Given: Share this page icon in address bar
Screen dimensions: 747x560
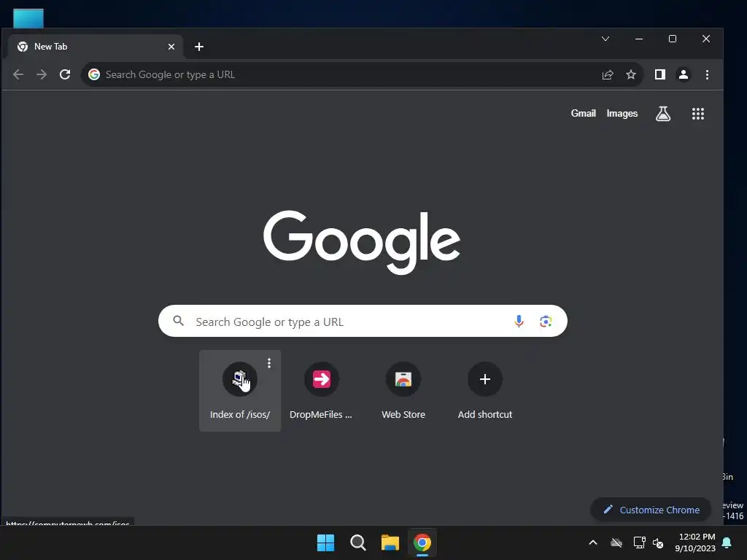Looking at the screenshot, I should (x=608, y=75).
